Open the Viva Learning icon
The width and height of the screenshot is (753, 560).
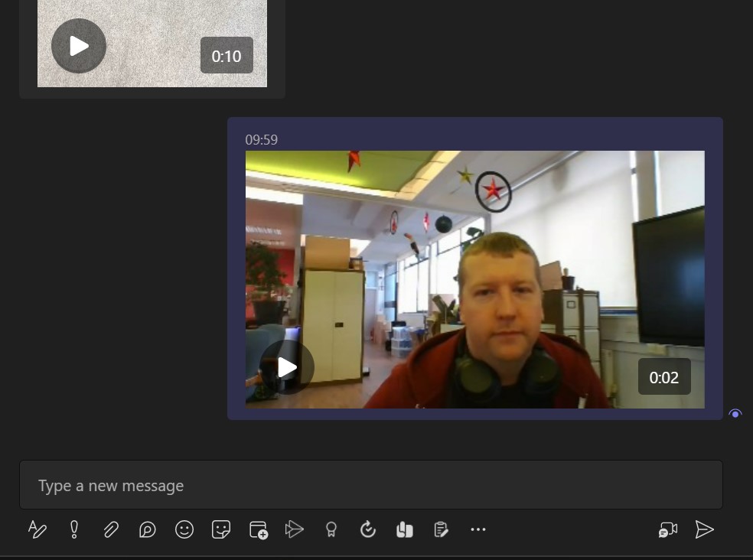click(404, 529)
